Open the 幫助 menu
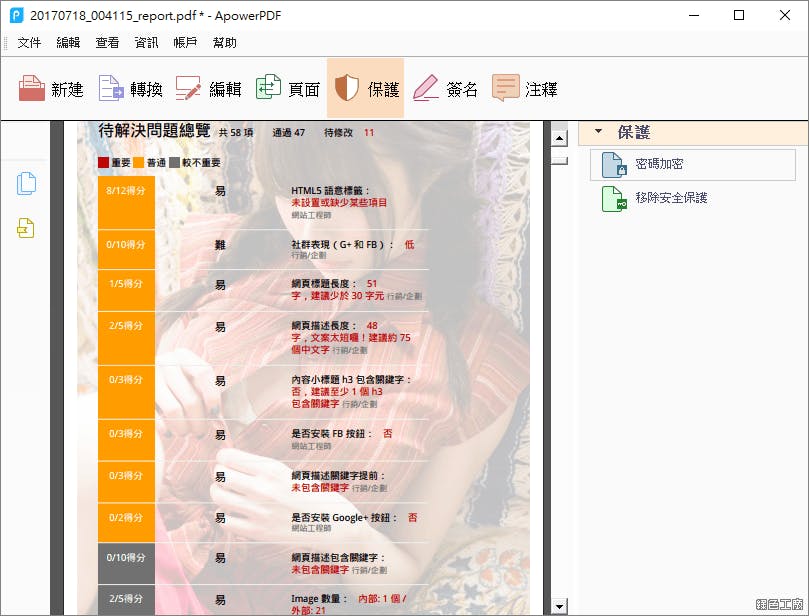The image size is (809, 616). pyautogui.click(x=224, y=42)
